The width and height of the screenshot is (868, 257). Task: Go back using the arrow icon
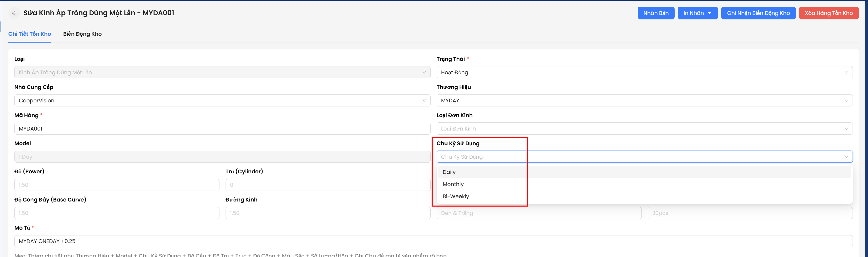(x=14, y=13)
